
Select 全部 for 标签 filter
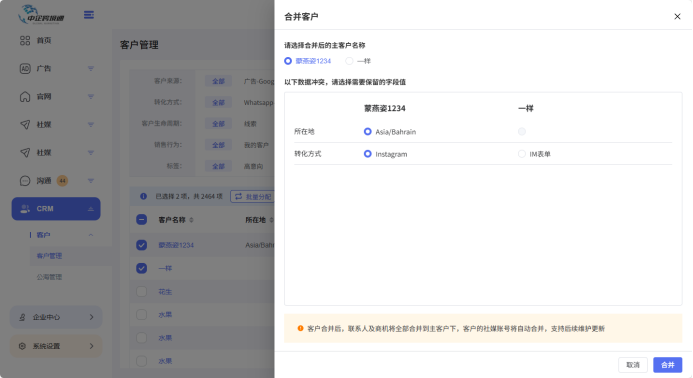pyautogui.click(x=218, y=166)
